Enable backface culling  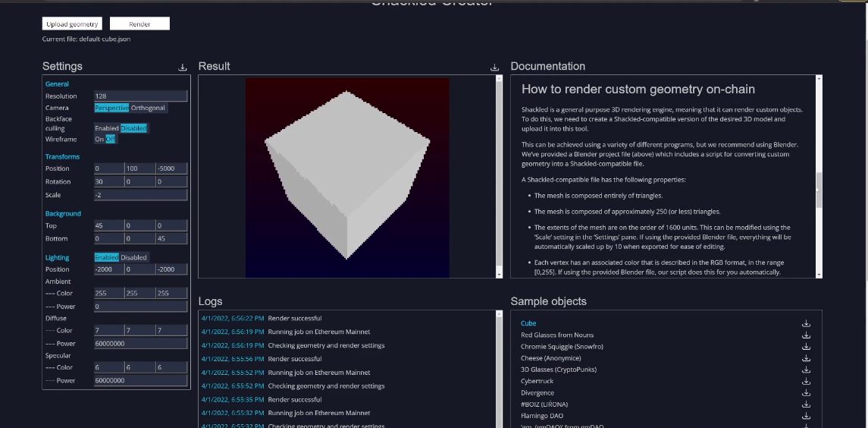coord(107,128)
